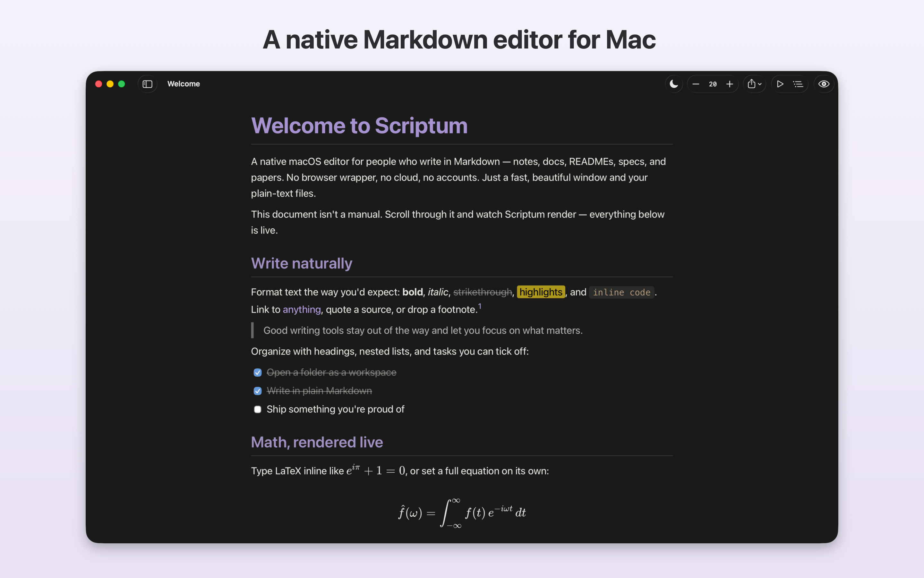Screen dimensions: 924x578
Task: Decrease font size with minus button
Action: [x=696, y=84]
